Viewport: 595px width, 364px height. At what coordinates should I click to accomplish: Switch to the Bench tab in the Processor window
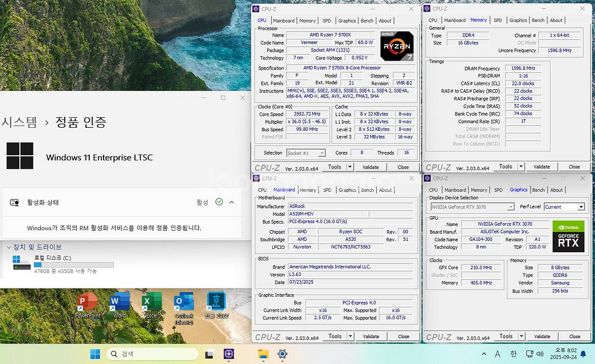[x=367, y=21]
